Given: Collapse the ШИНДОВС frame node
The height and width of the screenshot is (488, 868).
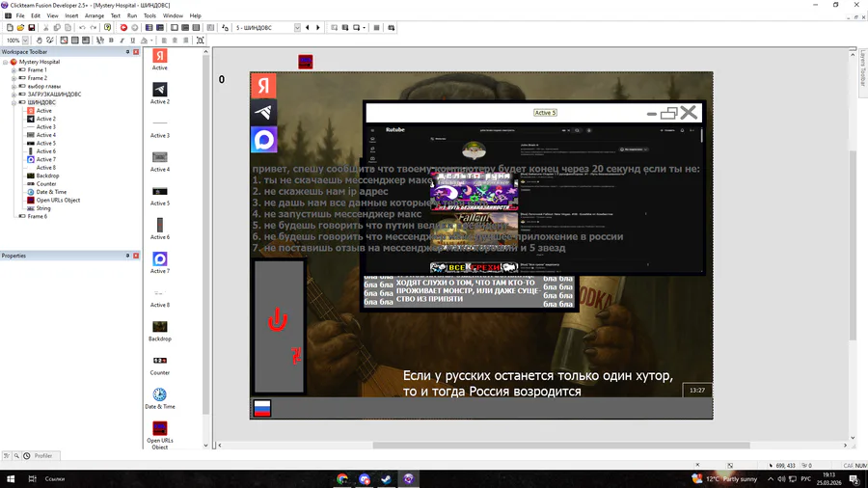Looking at the screenshot, I should pos(14,102).
